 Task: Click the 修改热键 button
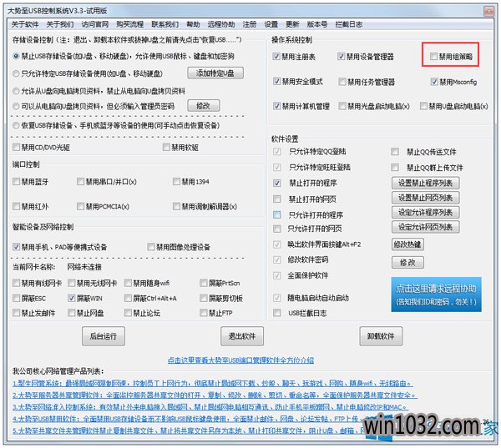pyautogui.click(x=407, y=244)
